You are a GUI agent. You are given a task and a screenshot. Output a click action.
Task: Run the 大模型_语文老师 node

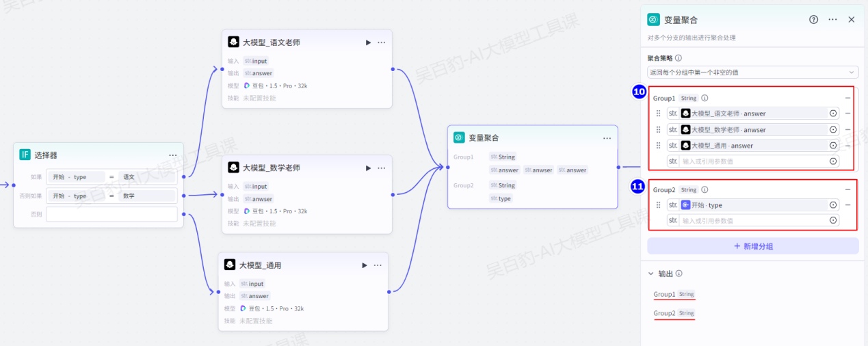368,42
